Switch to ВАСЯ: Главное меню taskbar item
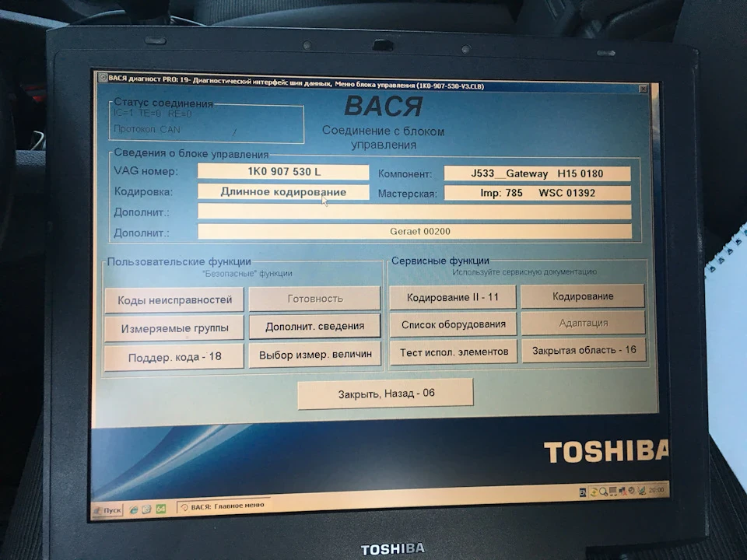The image size is (747, 560). coord(223,506)
